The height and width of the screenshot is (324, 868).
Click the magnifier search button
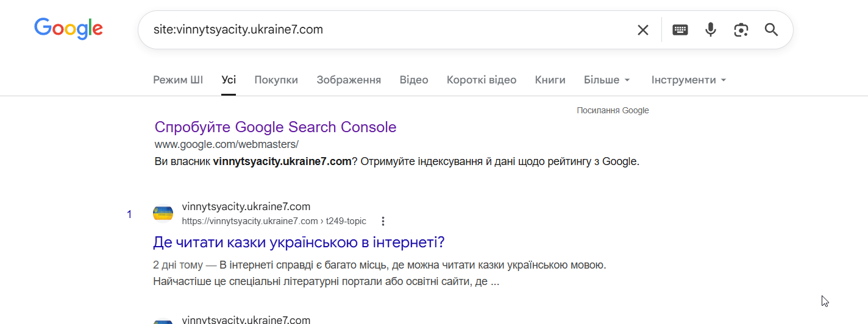(771, 30)
